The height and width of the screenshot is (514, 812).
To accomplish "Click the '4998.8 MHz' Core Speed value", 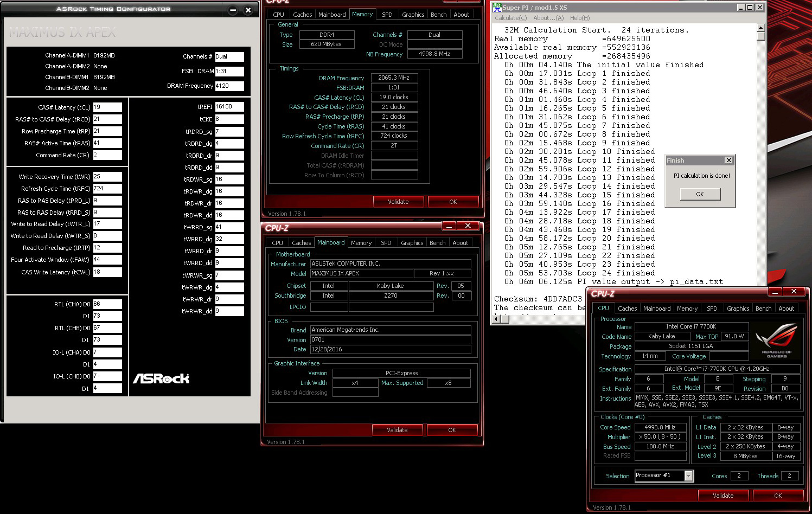I will [660, 427].
